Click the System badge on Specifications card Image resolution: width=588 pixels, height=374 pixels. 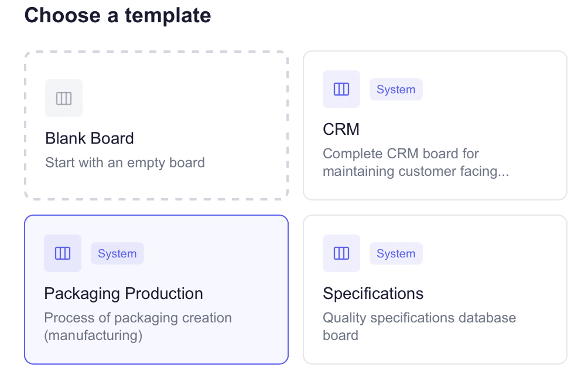pos(396,254)
